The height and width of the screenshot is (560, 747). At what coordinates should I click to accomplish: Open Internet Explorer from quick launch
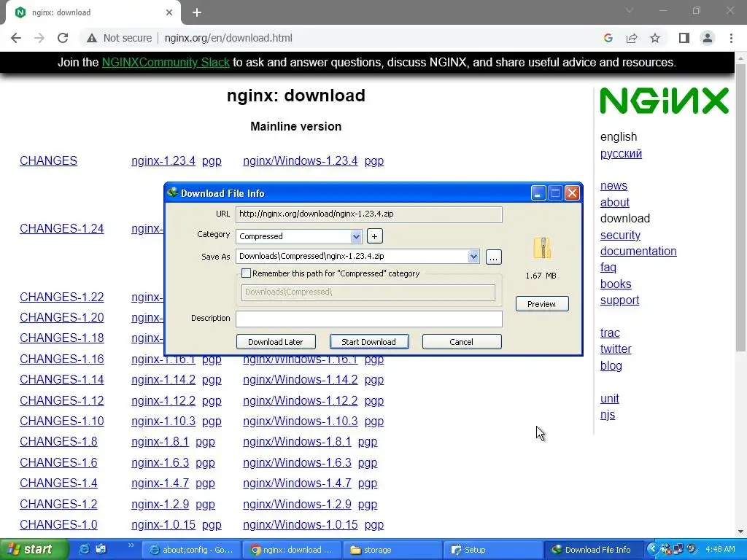(x=84, y=550)
